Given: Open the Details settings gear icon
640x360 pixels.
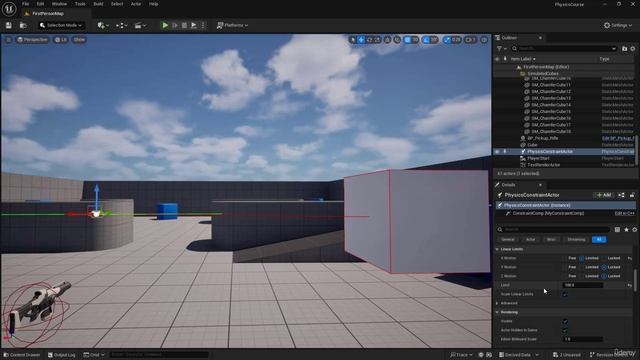Looking at the screenshot, I should [x=635, y=229].
